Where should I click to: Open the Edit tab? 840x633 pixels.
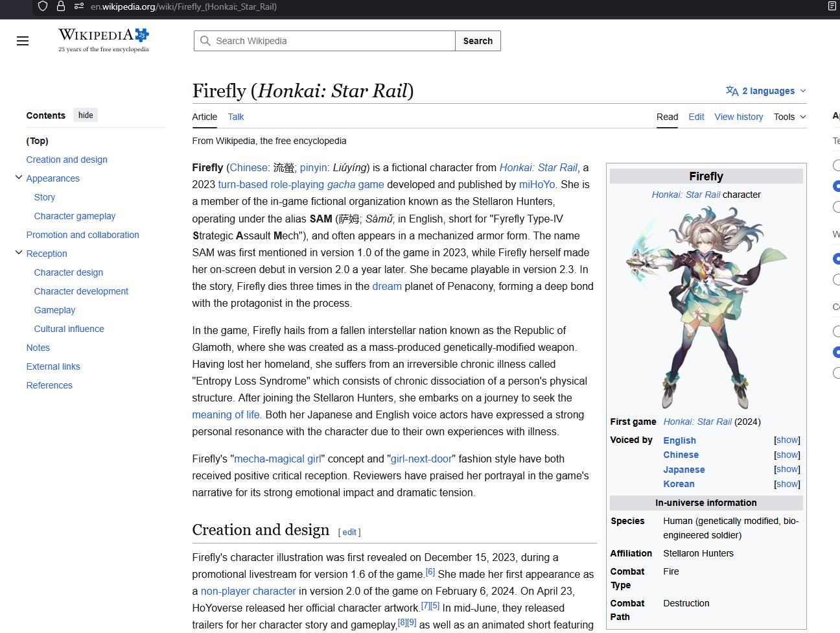pyautogui.click(x=696, y=117)
